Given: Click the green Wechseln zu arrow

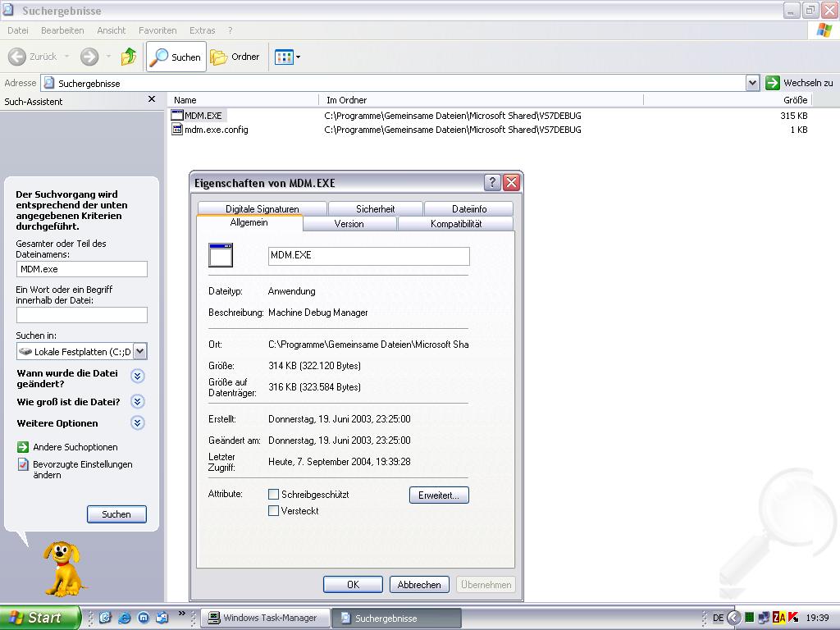Looking at the screenshot, I should 773,83.
